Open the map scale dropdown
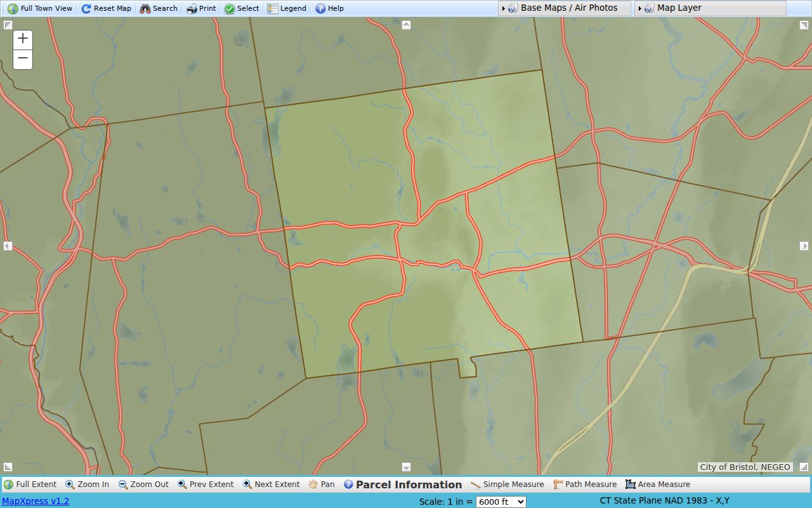Image resolution: width=812 pixels, height=508 pixels. point(501,502)
